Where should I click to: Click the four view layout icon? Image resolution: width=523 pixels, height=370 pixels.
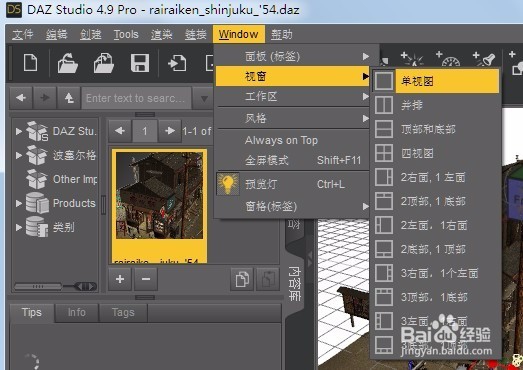point(384,153)
